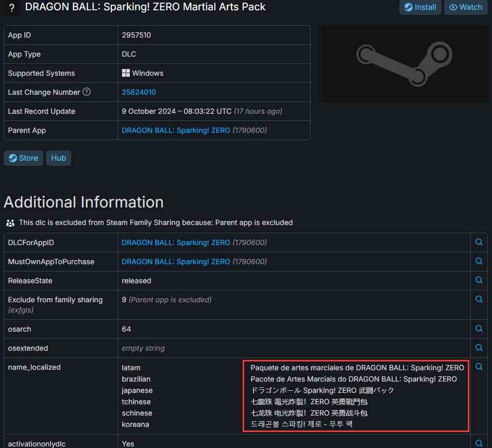Click the 'released' ReleaseState value

coord(136,281)
